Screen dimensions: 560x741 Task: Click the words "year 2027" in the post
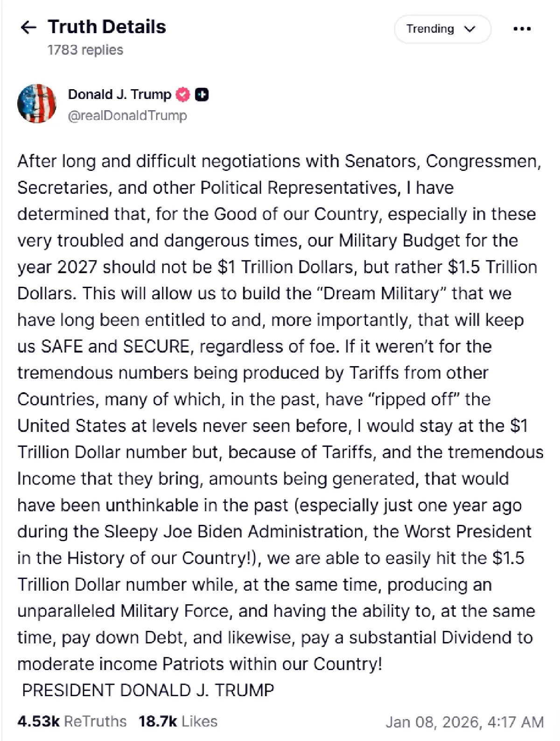57,267
